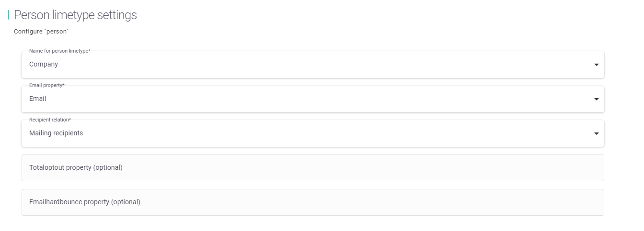Open the Name for person limetype dropdown arrow
This screenshot has width=644, height=231.
(596, 65)
